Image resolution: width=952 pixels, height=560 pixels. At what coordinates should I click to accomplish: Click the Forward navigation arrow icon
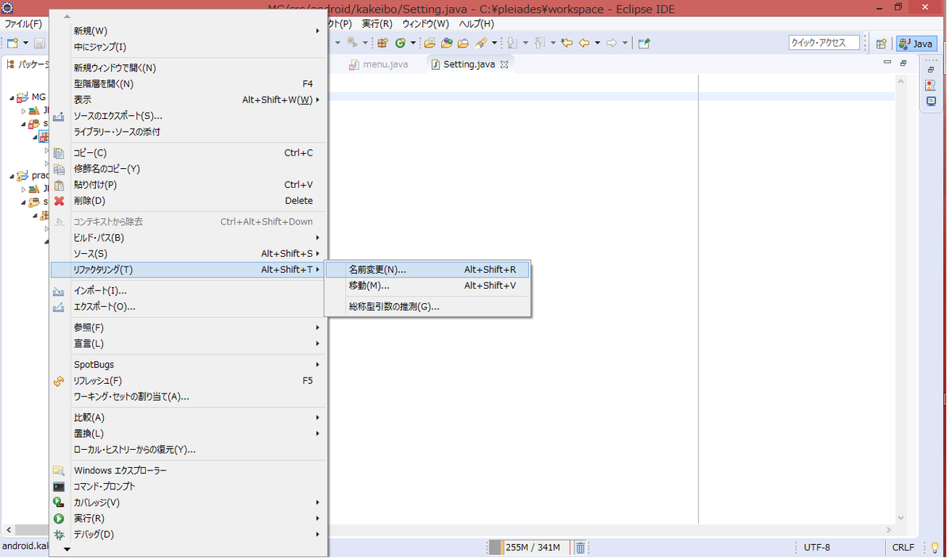tap(612, 43)
